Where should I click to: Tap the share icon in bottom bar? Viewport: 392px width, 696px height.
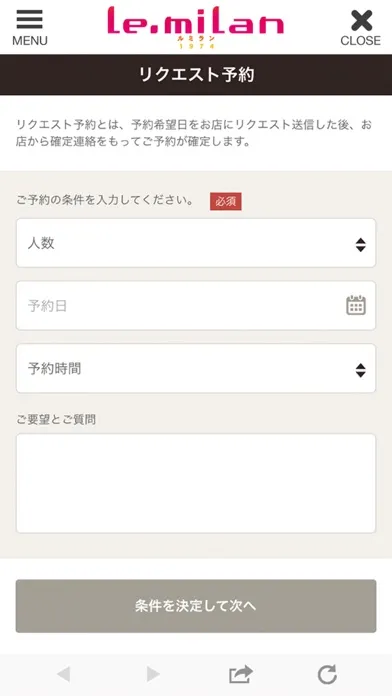[x=241, y=674]
